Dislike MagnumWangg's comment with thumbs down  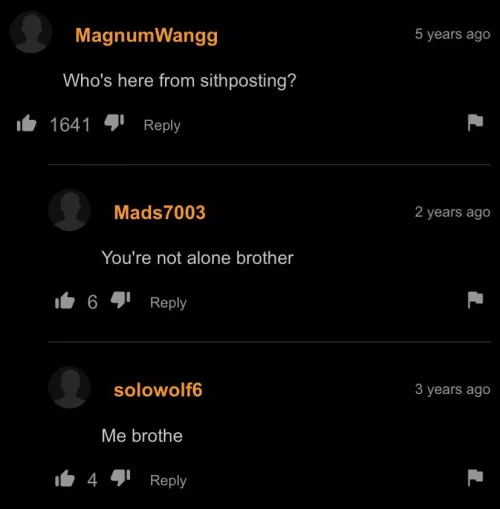click(114, 122)
